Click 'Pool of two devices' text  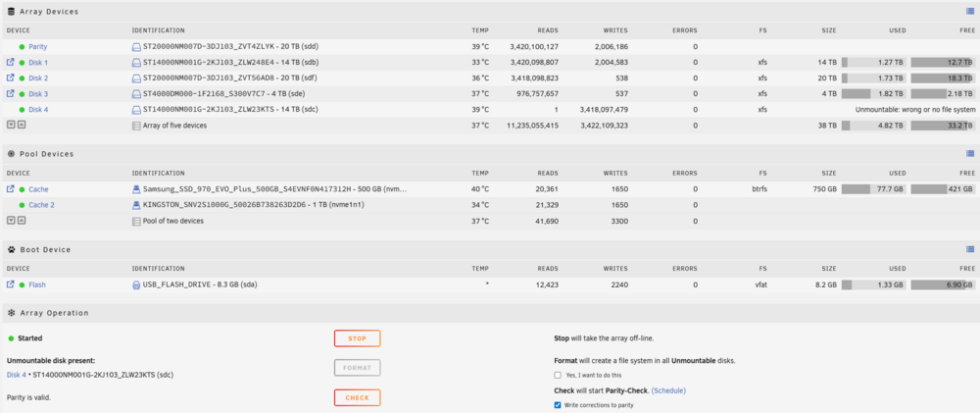(x=173, y=221)
